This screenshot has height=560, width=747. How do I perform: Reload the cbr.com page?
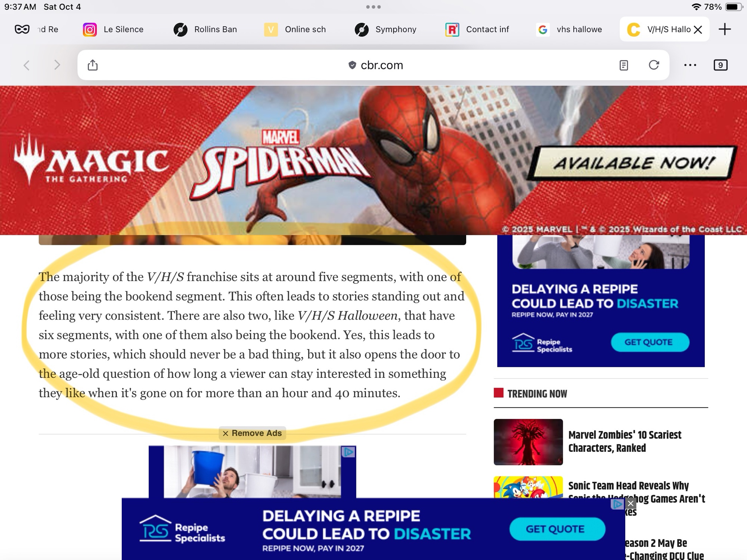[654, 65]
